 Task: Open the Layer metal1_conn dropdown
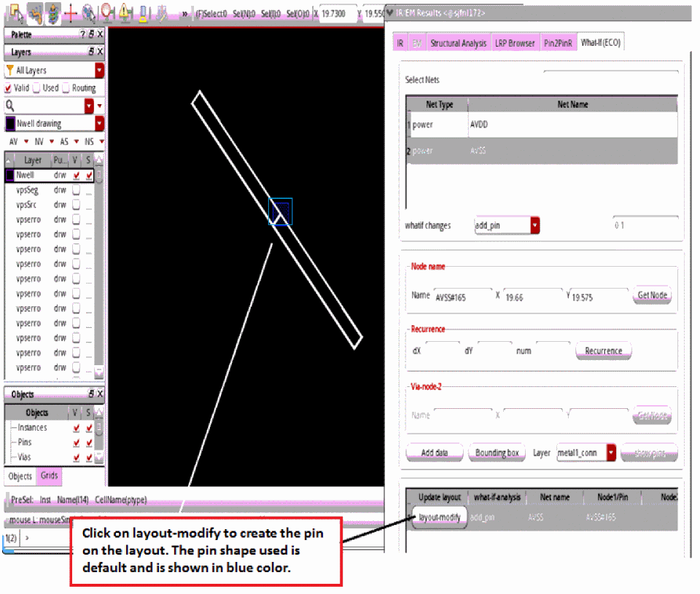point(611,453)
